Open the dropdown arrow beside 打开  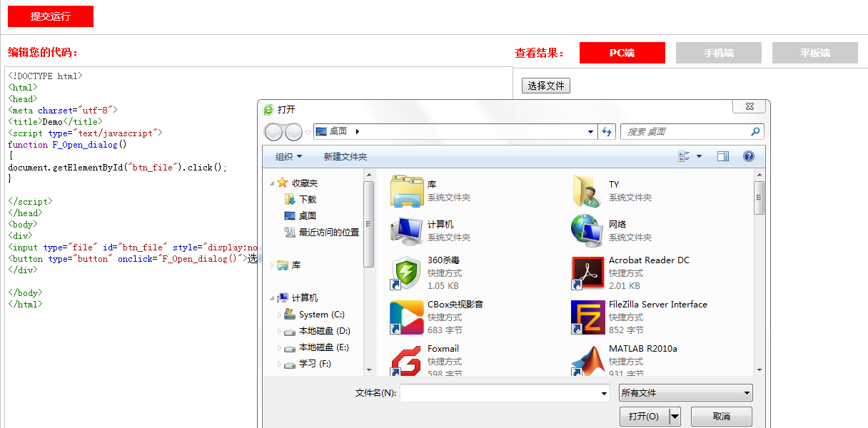coord(675,417)
